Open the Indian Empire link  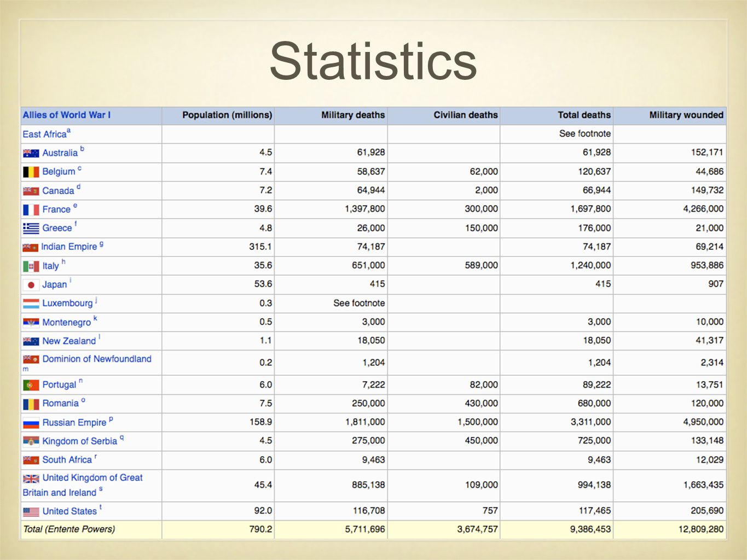[69, 247]
